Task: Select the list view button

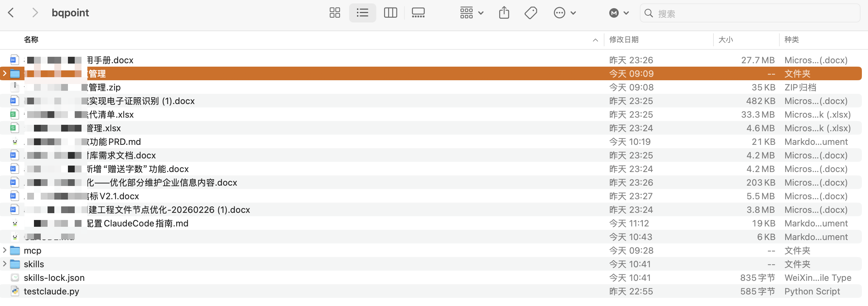Action: pos(362,13)
